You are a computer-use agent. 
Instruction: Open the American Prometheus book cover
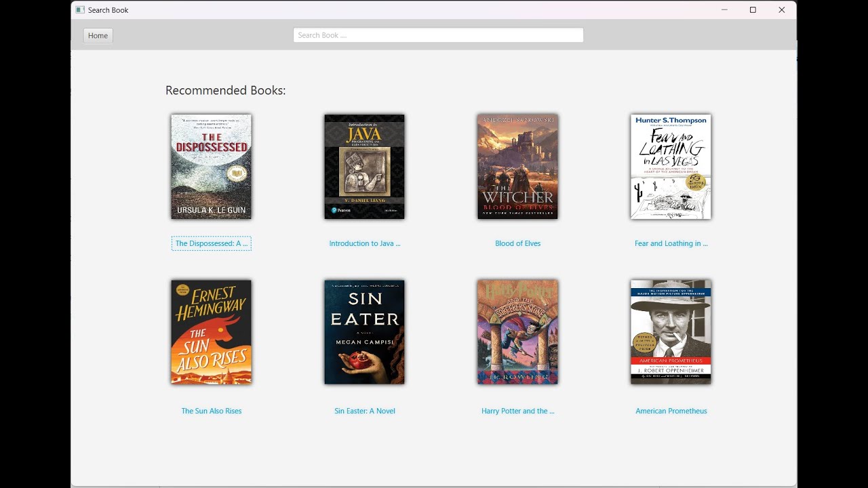tap(671, 332)
